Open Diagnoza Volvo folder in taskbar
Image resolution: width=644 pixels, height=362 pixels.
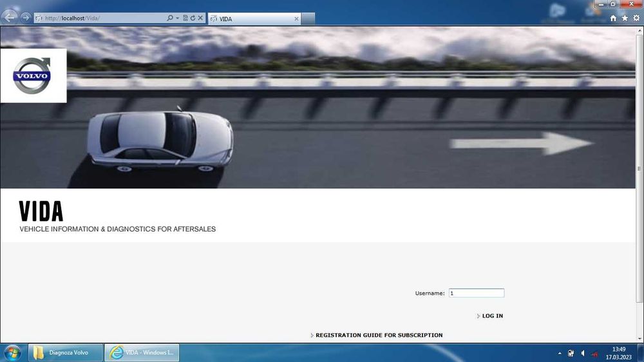click(x=65, y=352)
